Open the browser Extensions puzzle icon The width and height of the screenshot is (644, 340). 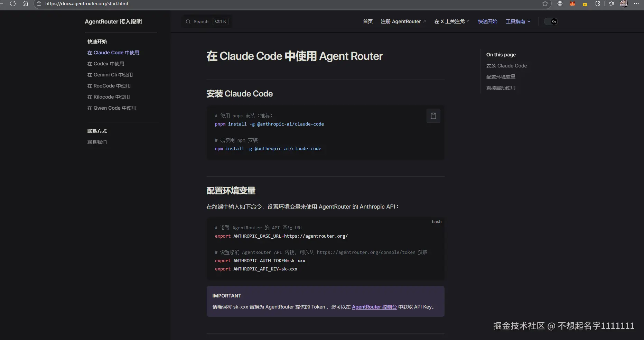point(597,3)
